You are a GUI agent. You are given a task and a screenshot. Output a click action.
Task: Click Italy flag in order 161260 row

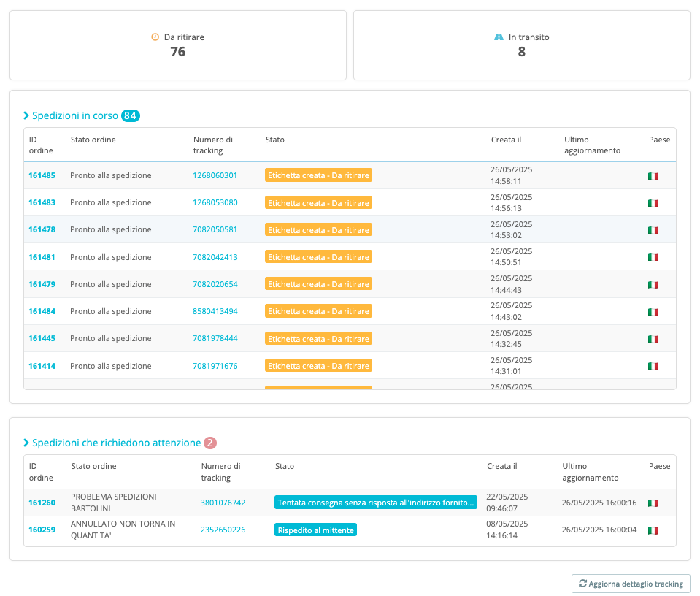[x=653, y=503]
